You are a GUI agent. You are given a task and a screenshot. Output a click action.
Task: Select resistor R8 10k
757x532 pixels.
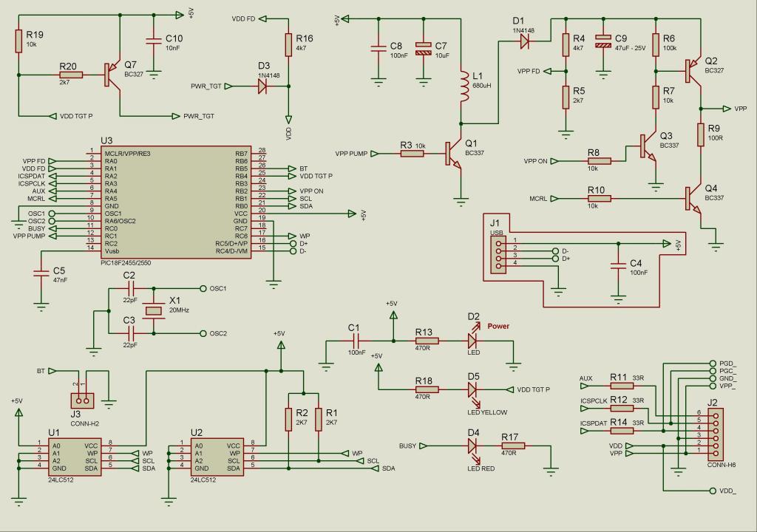(x=599, y=161)
